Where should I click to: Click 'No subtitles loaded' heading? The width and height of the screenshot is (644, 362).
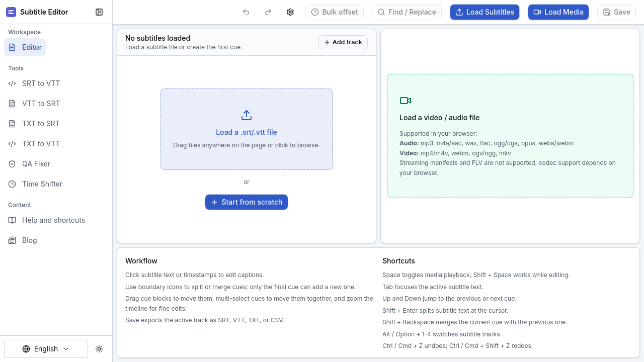(157, 38)
